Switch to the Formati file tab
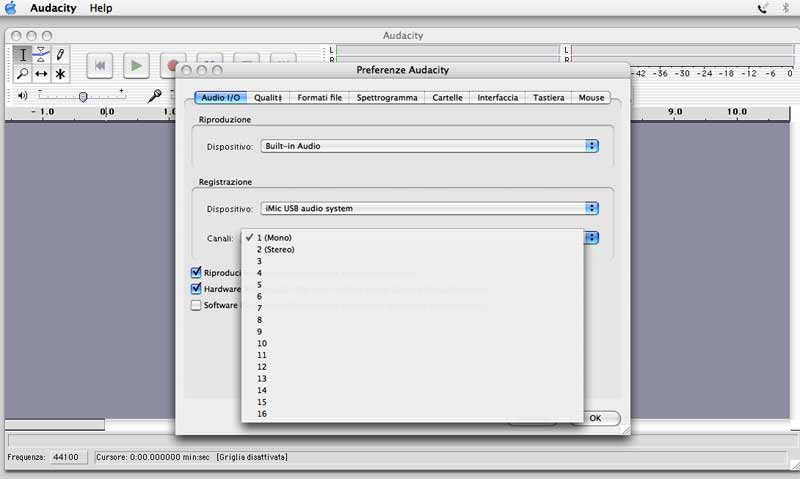This screenshot has width=800, height=479. coord(319,97)
